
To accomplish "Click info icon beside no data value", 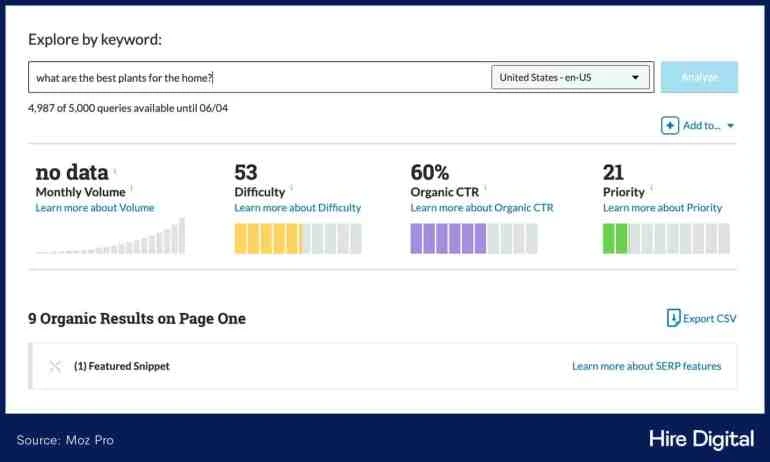I will click(114, 170).
